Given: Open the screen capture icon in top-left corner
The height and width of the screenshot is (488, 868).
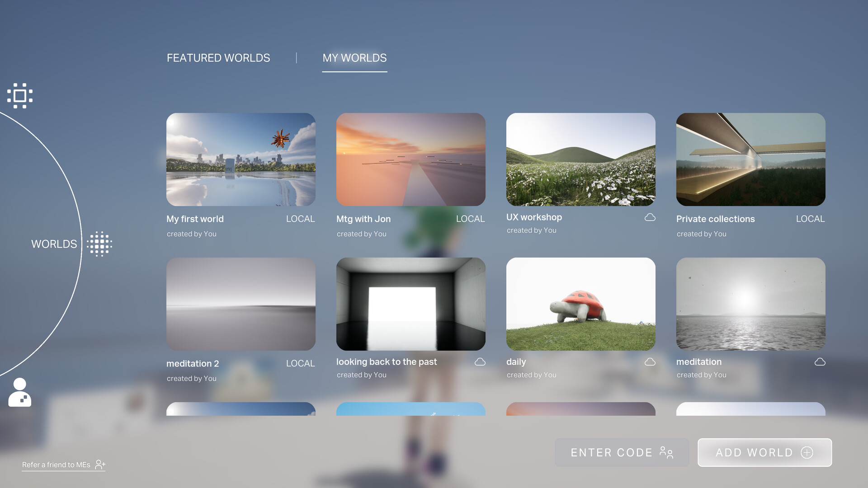Looking at the screenshot, I should click(20, 96).
